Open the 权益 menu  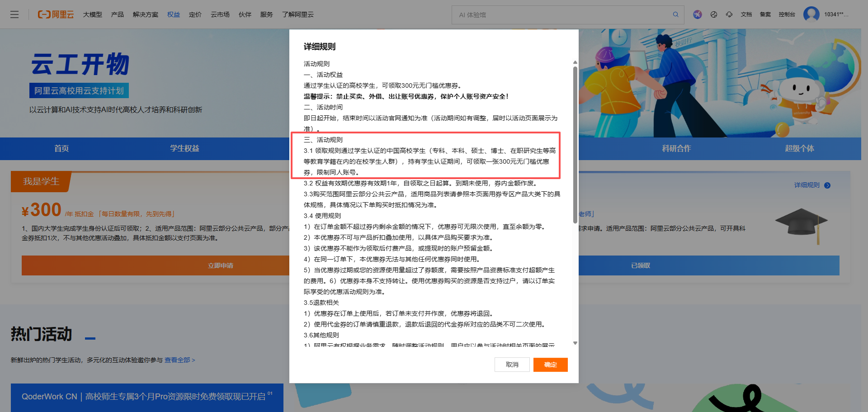click(x=174, y=14)
